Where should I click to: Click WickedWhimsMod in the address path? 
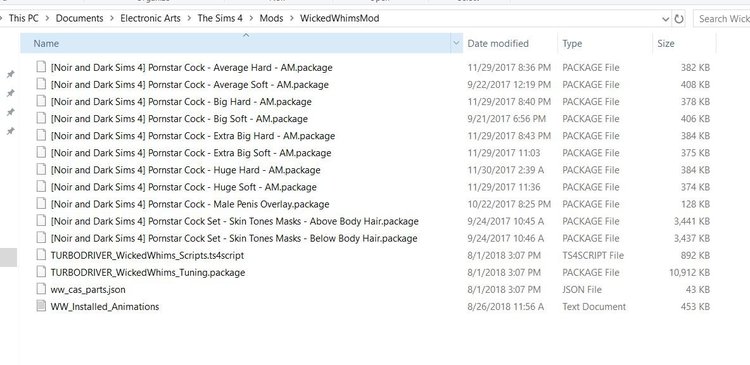pos(340,19)
